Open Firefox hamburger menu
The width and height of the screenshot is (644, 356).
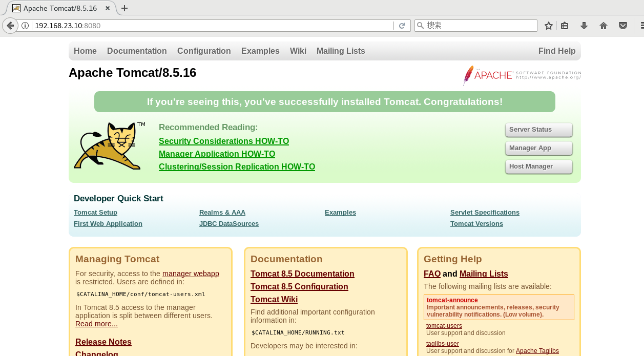[x=641, y=26]
